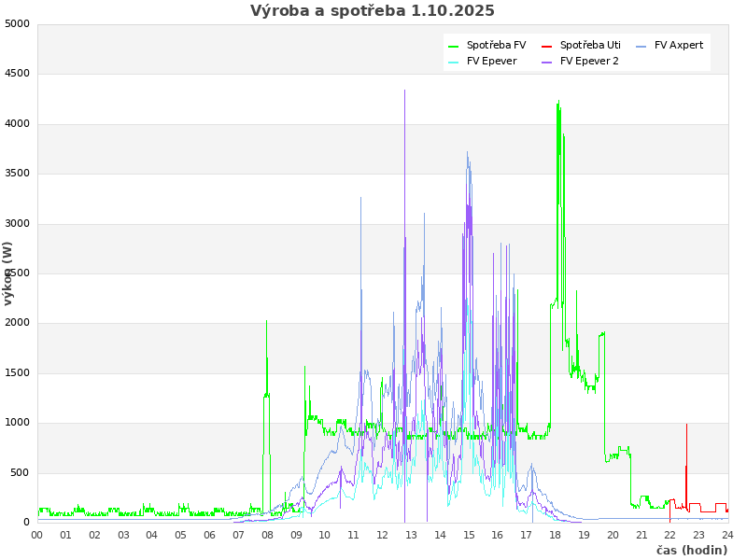Screen dimensions: 747x560
Task: Click the red Spotřeba Uti legend swatch
Action: [x=547, y=46]
